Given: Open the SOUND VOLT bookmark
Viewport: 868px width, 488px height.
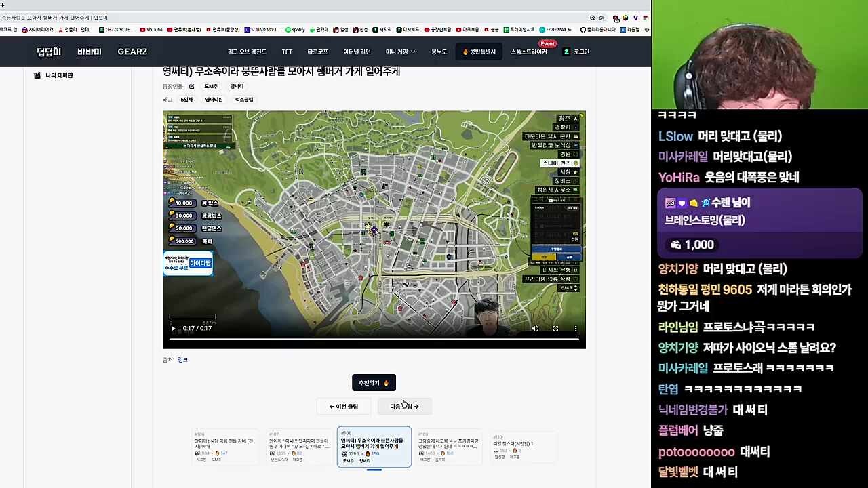Looking at the screenshot, I should (262, 30).
